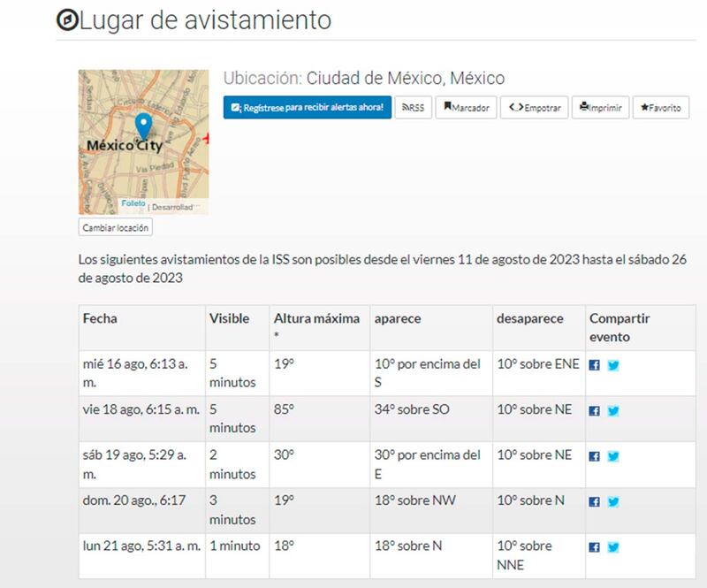Click the Marcador bookmark button

pos(466,107)
